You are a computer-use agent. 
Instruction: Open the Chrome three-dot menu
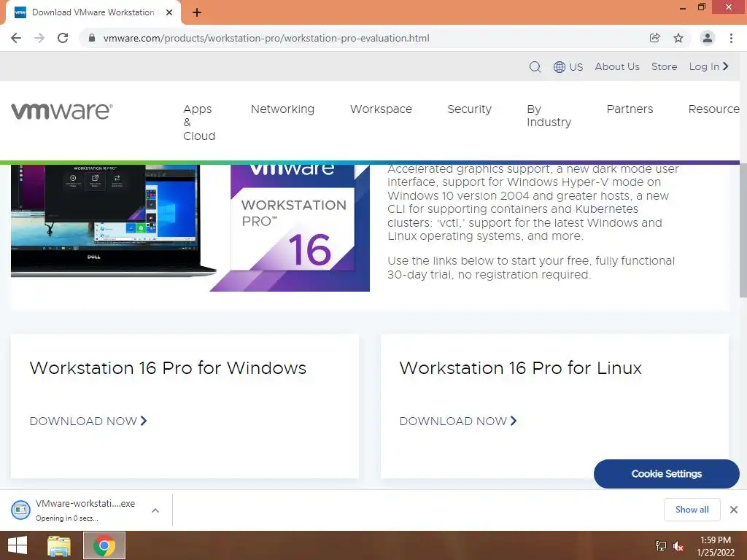click(731, 38)
